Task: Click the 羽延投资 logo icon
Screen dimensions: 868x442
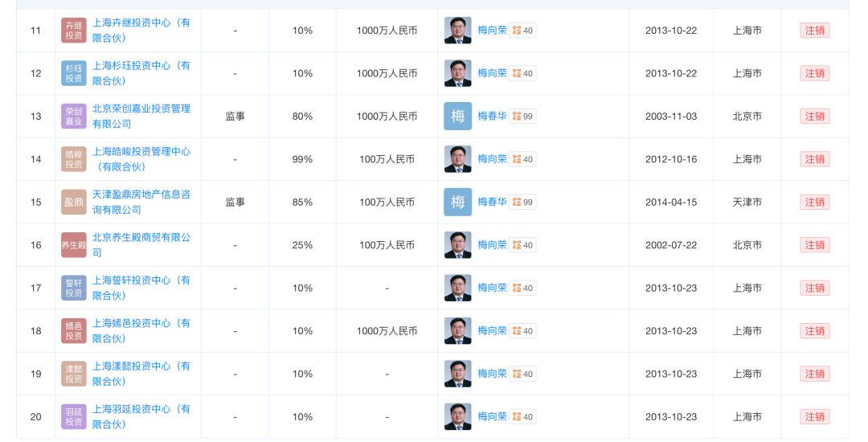Action: coord(74,416)
